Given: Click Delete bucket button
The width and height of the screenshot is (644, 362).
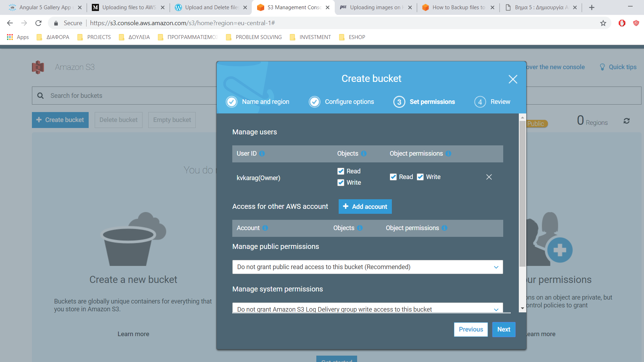Looking at the screenshot, I should click(118, 120).
